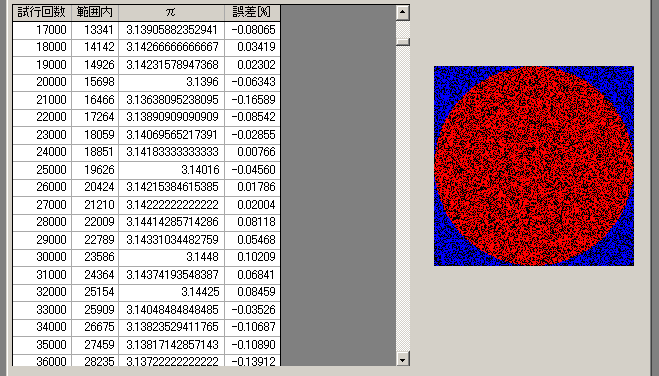Click the blue top-left corner of the plot
This screenshot has width=659, height=376.
click(x=443, y=76)
